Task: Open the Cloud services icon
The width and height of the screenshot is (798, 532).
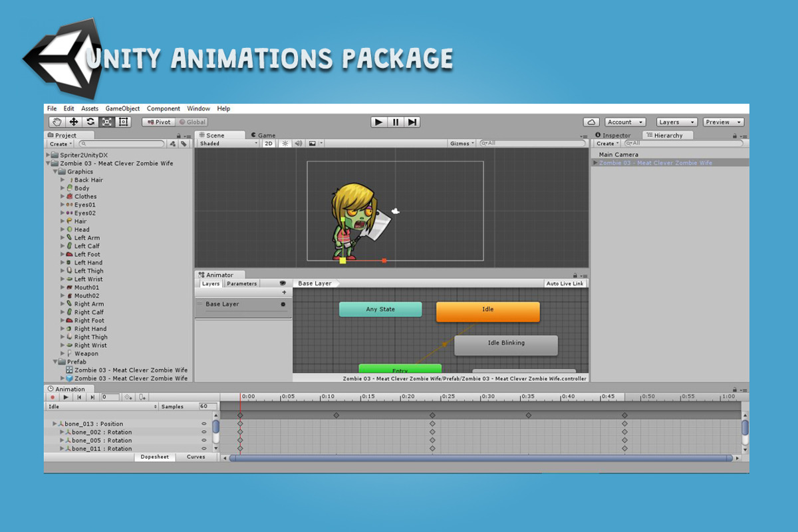Action: click(591, 122)
